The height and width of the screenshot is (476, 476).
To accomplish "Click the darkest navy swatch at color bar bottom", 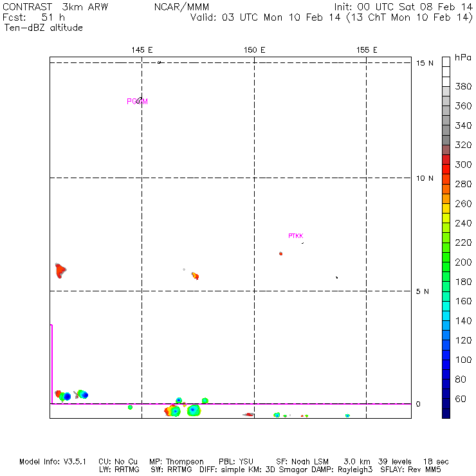I will pos(446,414).
